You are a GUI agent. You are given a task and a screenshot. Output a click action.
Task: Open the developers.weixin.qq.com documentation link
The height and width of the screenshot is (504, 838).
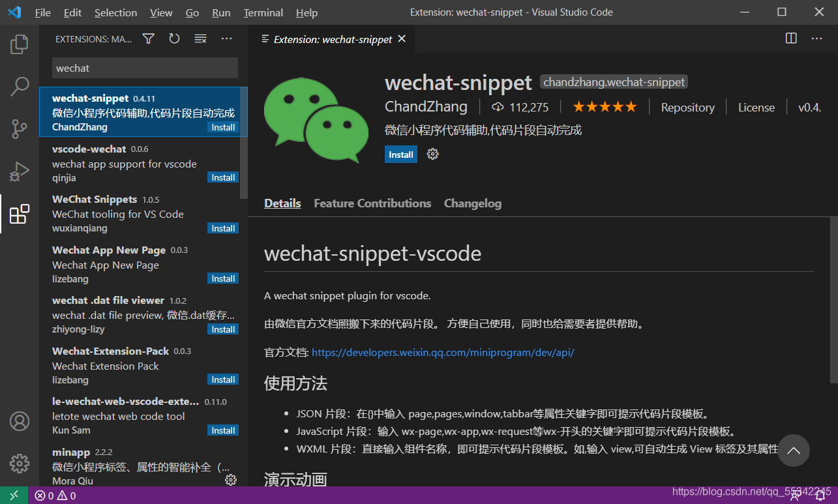(443, 352)
